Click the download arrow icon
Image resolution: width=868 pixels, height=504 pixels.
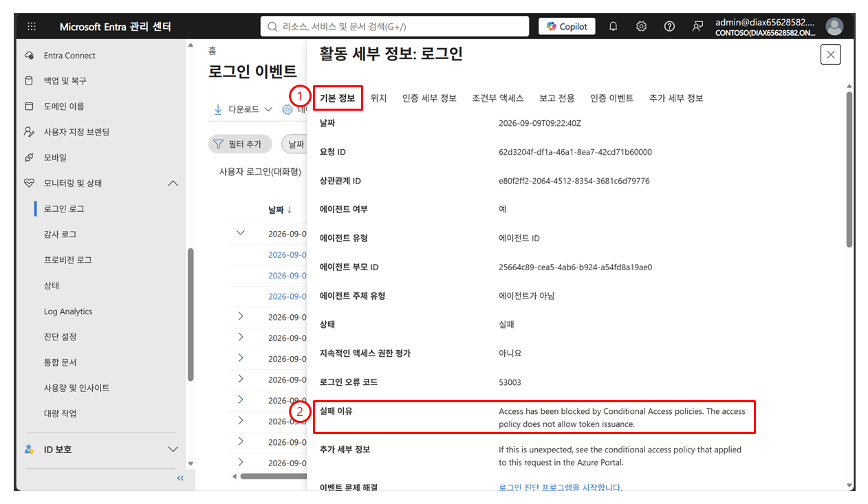click(x=218, y=109)
